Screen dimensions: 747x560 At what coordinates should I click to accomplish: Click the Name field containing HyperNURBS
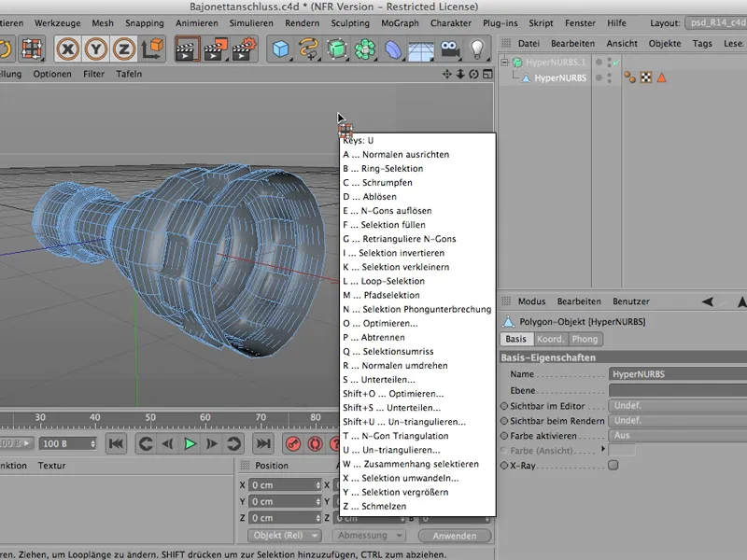676,374
